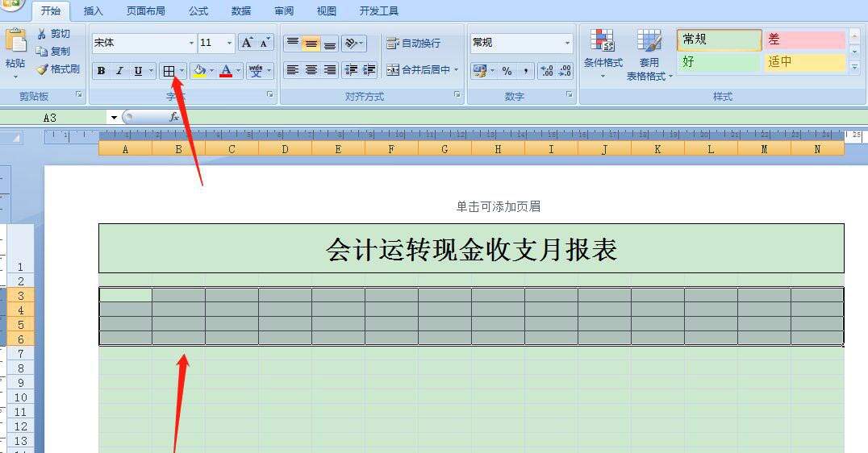
Task: Align text right
Action: point(330,69)
